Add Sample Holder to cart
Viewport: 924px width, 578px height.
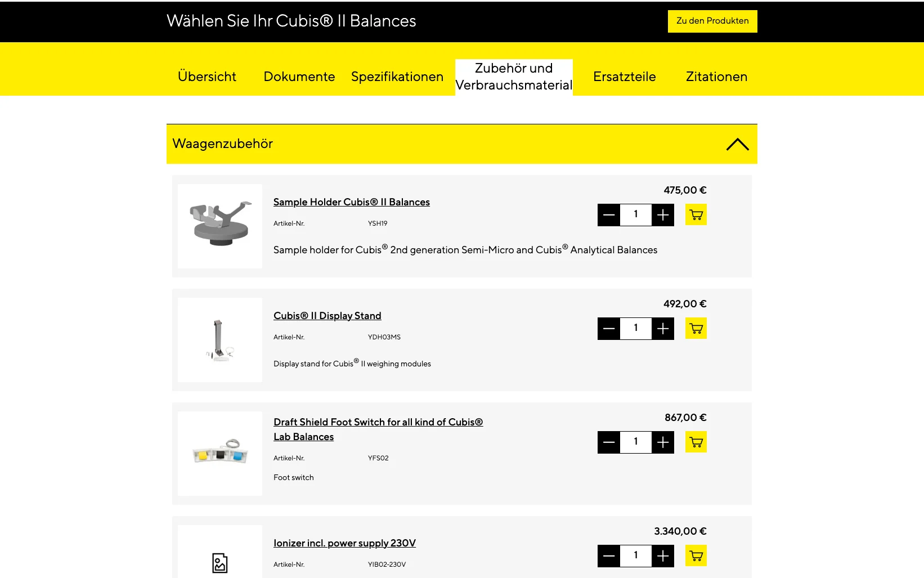696,214
